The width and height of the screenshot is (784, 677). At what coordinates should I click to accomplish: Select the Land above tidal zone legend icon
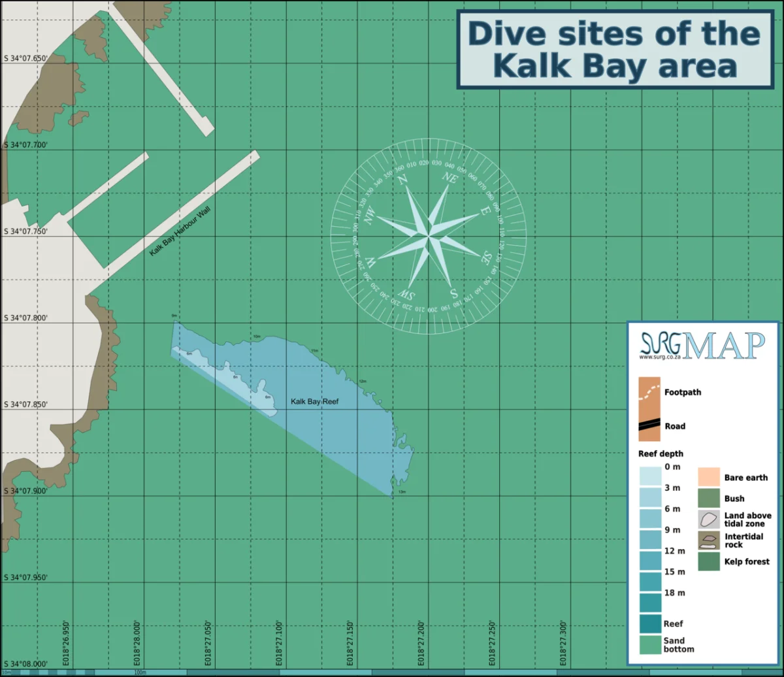(709, 520)
